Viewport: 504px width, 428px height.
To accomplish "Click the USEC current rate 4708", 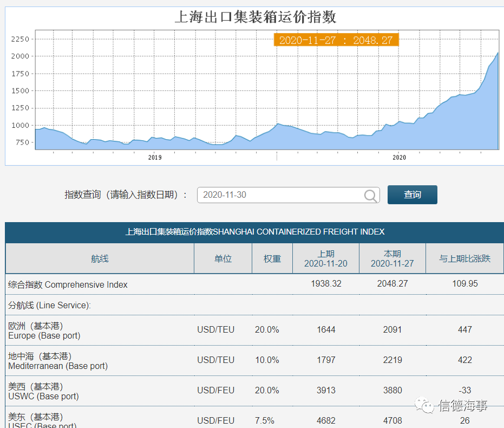I will (392, 420).
